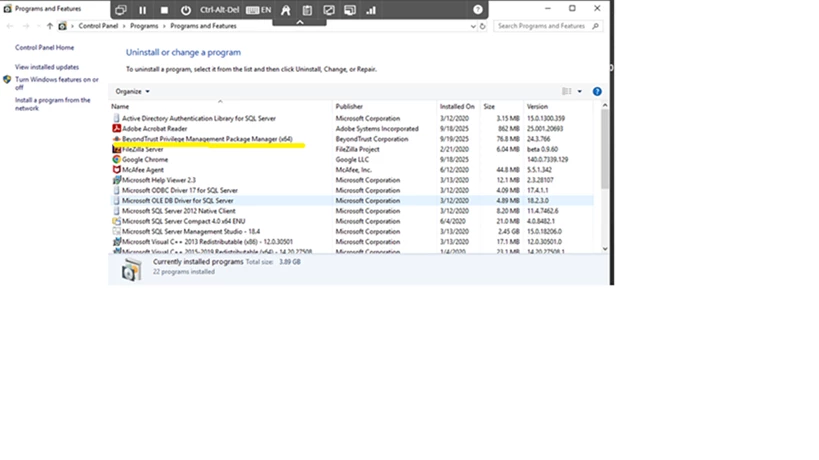Select Microsoft SQL Server Management Studio - 18.4
Viewport: 819px width, 460px height.
click(352, 231)
